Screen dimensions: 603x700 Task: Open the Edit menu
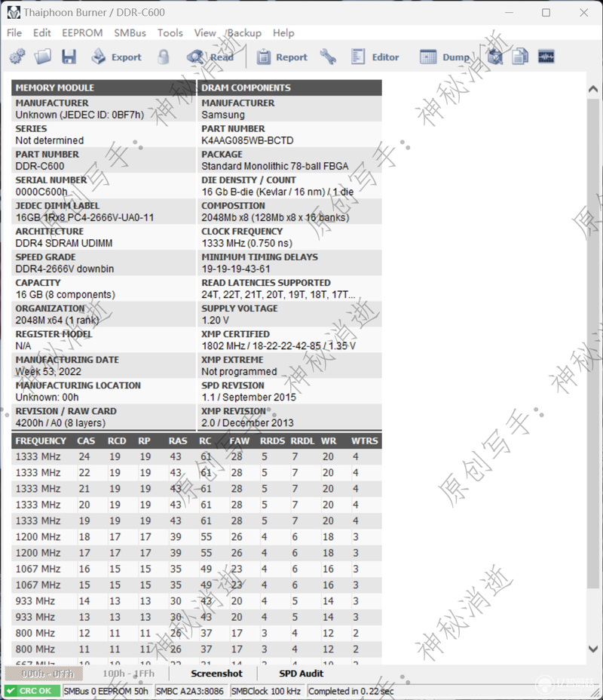point(42,32)
